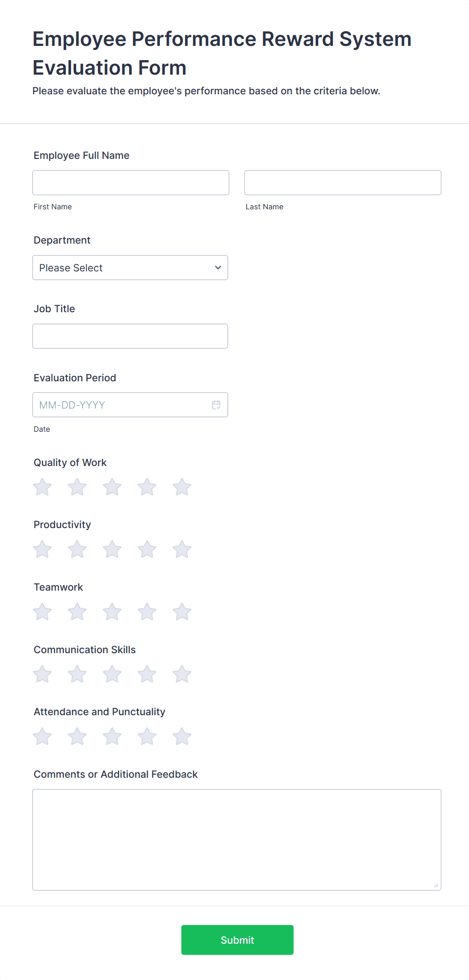Give Communication Skills four stars

pyautogui.click(x=147, y=673)
